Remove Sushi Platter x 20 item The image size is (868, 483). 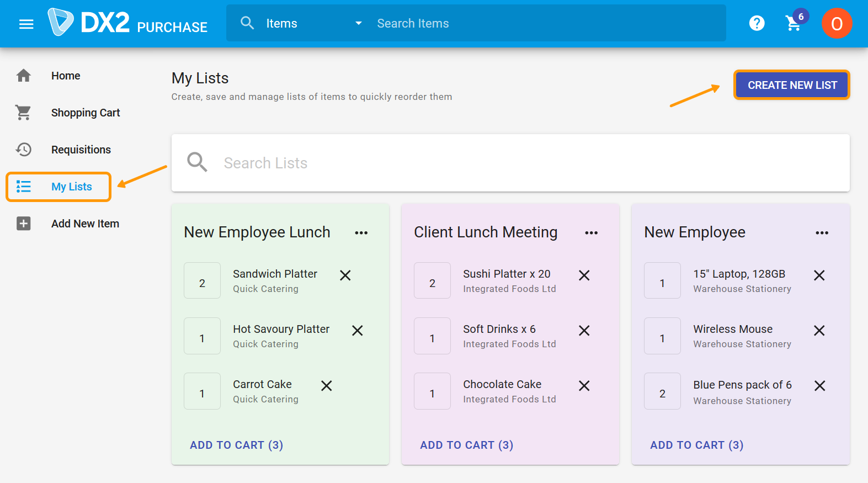[584, 275]
